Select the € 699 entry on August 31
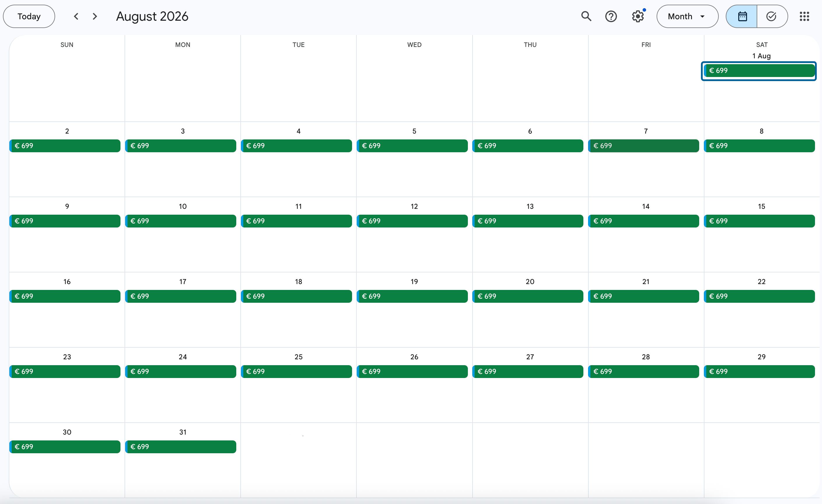The width and height of the screenshot is (822, 504). click(181, 447)
